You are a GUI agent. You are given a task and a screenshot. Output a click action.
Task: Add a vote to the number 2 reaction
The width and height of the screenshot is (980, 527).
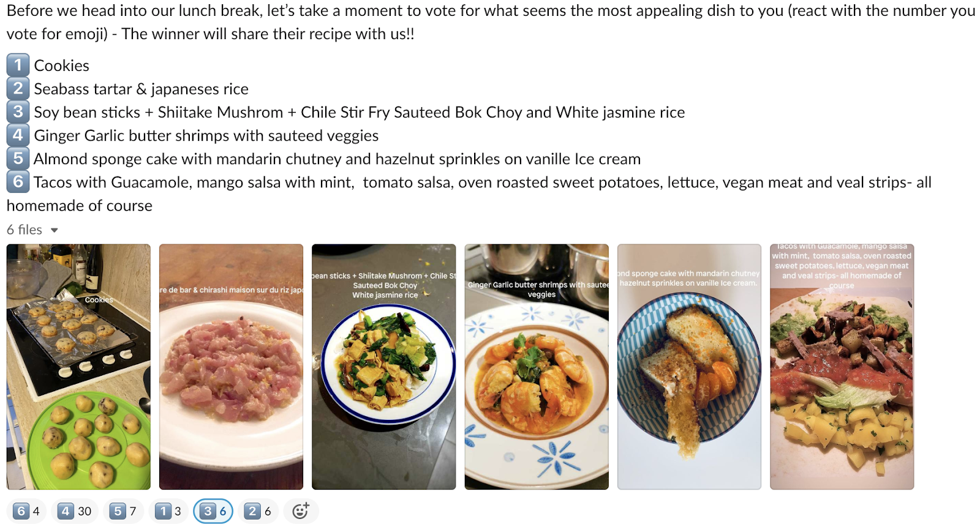point(258,511)
